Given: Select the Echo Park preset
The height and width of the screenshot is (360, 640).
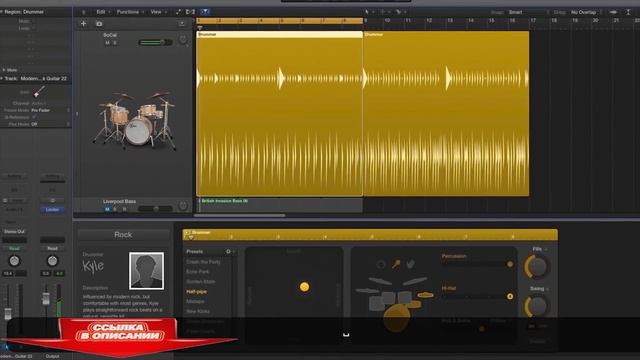Looking at the screenshot, I should (x=198, y=271).
